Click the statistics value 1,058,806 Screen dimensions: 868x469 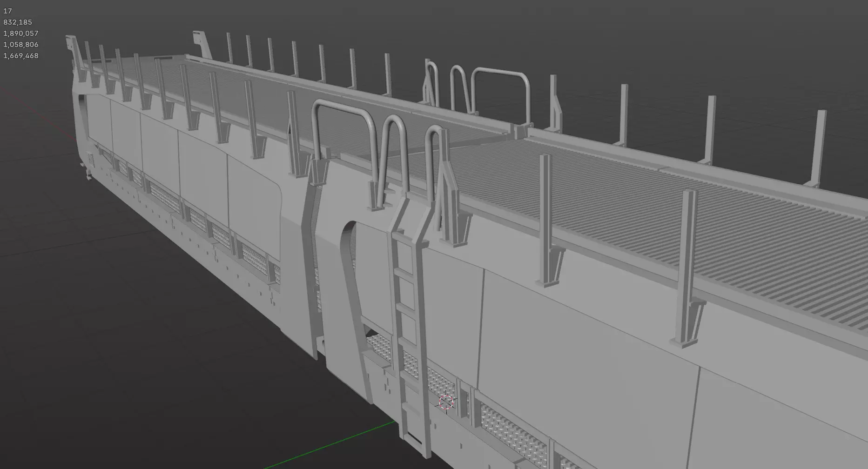click(x=21, y=45)
